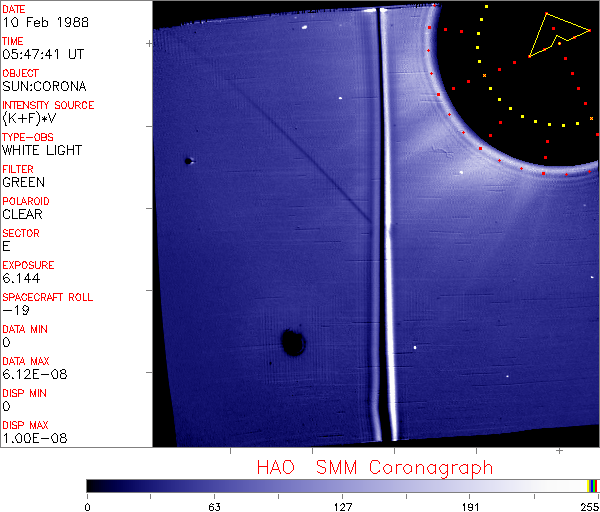Select the (K+F)*V intensity value
Image resolution: width=600 pixels, height=512 pixels.
[29, 118]
